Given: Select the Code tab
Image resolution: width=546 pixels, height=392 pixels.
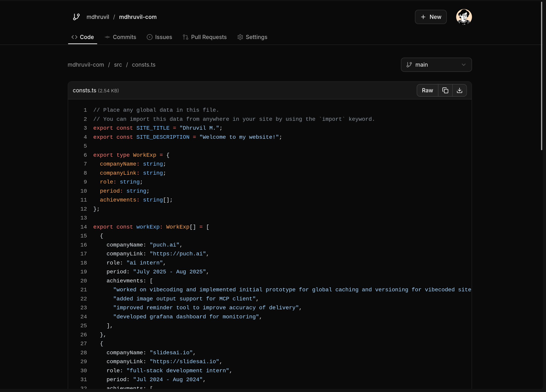Looking at the screenshot, I should point(87,37).
